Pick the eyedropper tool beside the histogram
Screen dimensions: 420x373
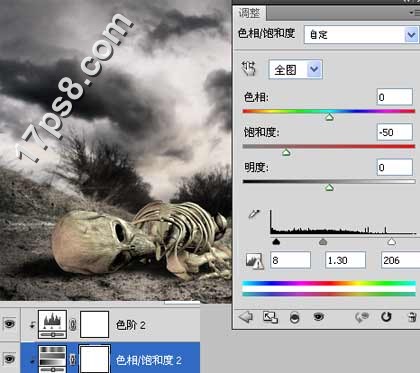(x=254, y=214)
